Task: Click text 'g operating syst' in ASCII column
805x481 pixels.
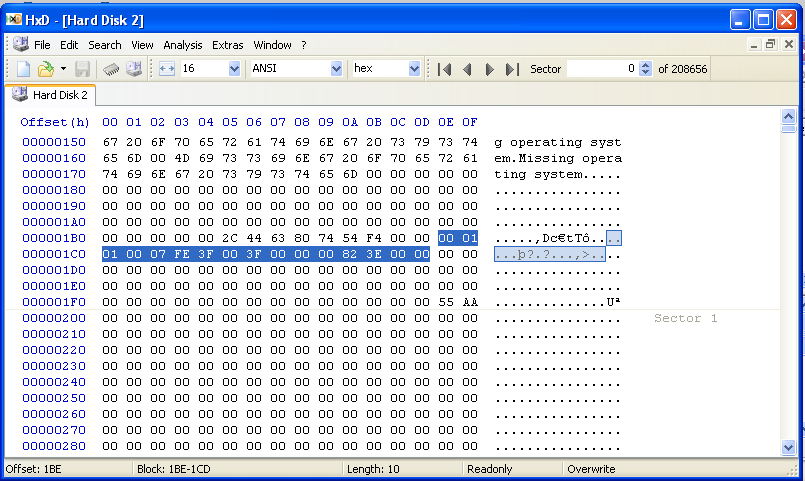Action: (558, 142)
